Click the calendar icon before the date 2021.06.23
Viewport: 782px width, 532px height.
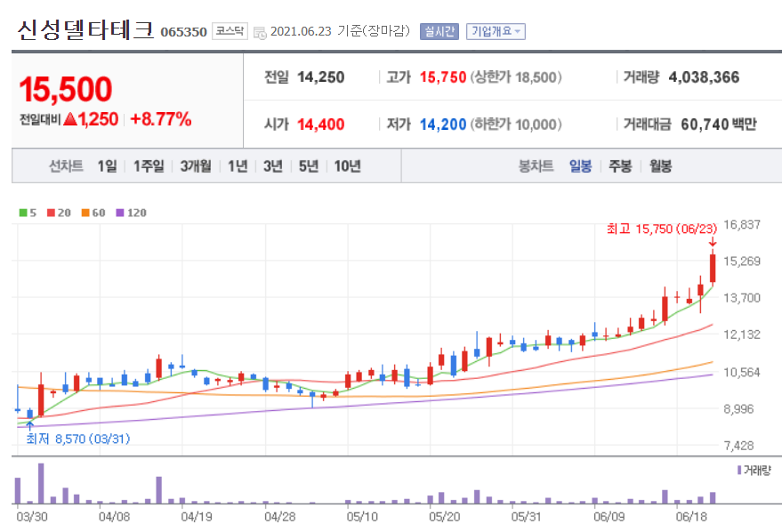[260, 33]
